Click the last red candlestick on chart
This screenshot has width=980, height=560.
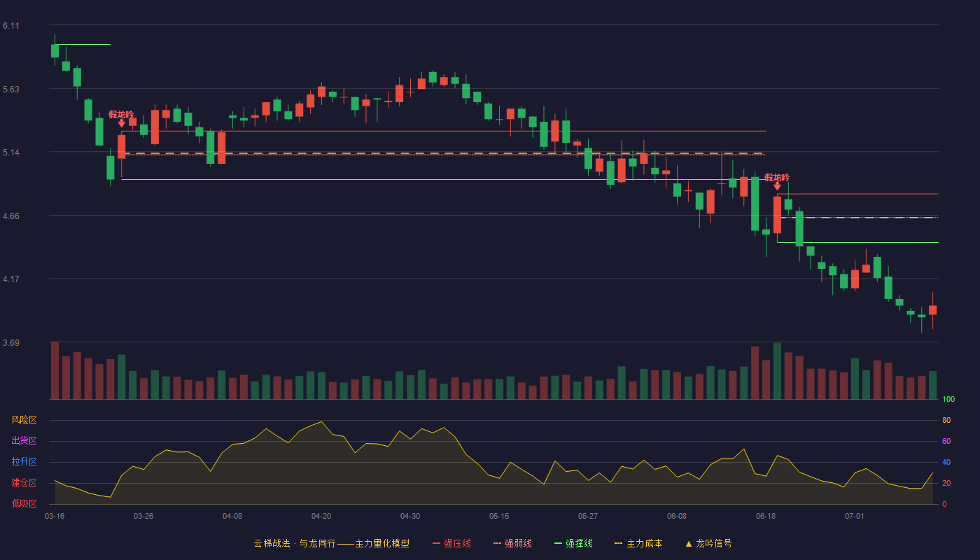932,310
